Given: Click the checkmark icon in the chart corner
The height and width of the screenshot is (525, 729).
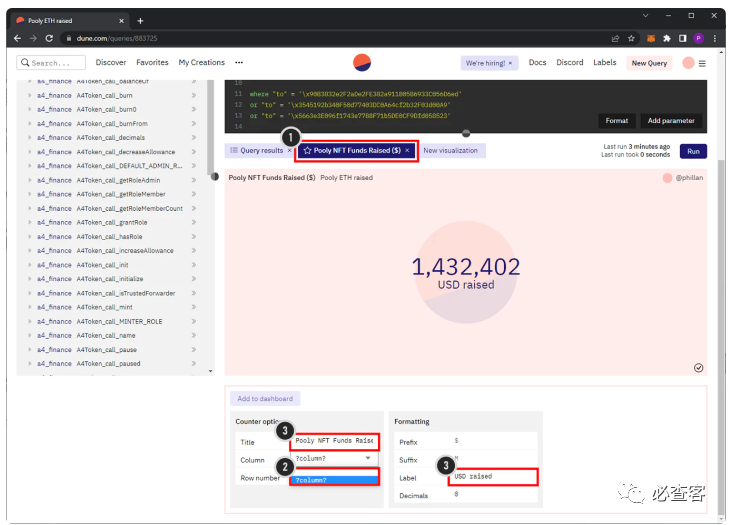Looking at the screenshot, I should tap(698, 368).
